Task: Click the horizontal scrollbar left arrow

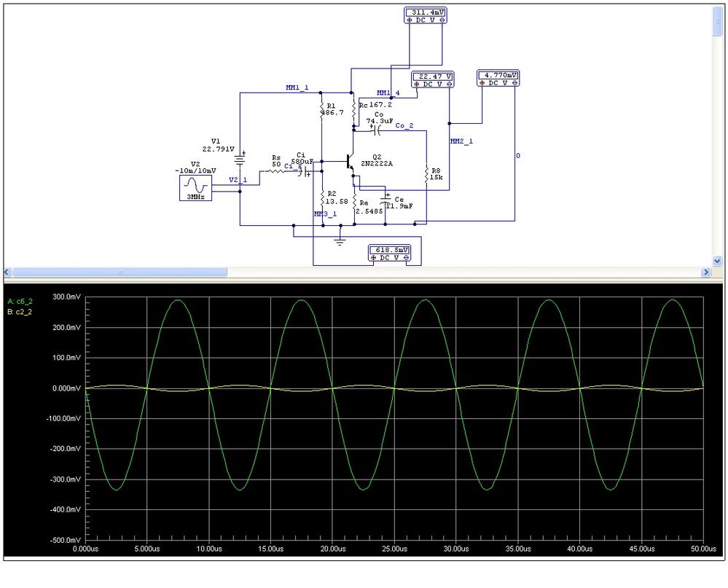Action: 7,272
